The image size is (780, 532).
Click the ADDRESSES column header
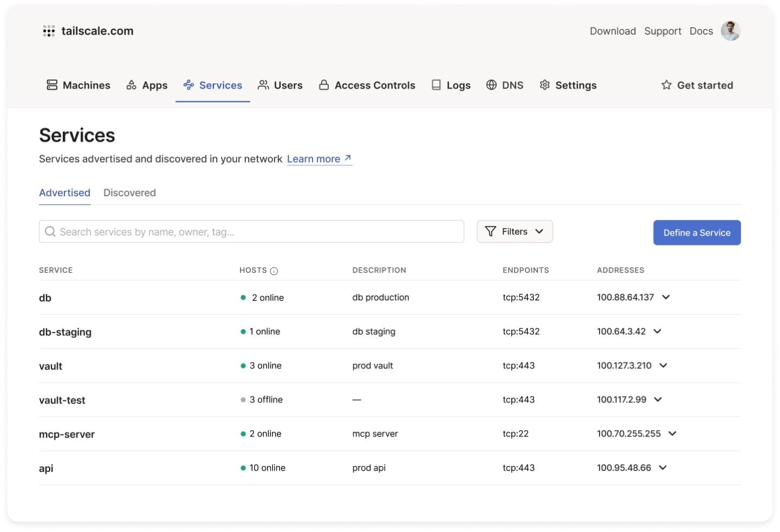tap(621, 270)
